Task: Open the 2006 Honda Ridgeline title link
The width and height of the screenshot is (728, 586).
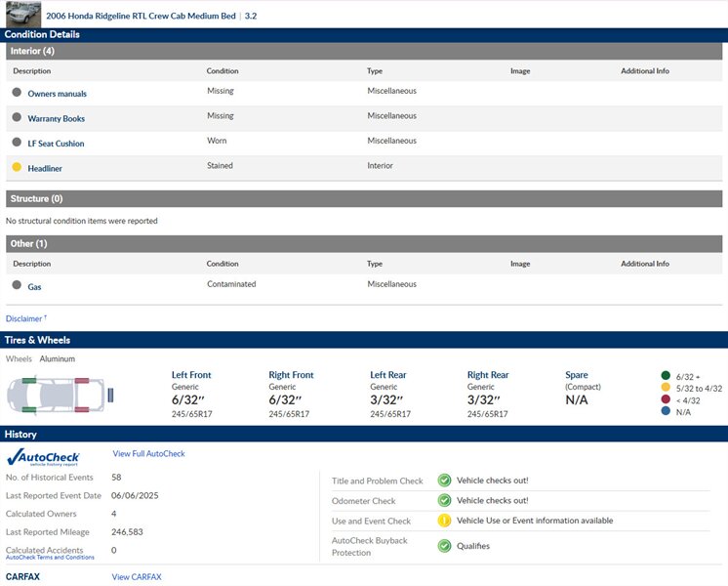Action: pyautogui.click(x=141, y=16)
